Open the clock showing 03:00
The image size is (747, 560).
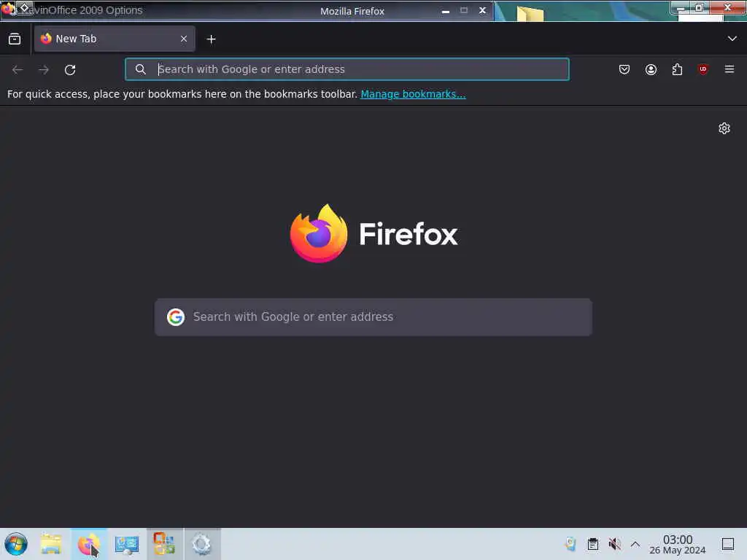click(x=678, y=544)
